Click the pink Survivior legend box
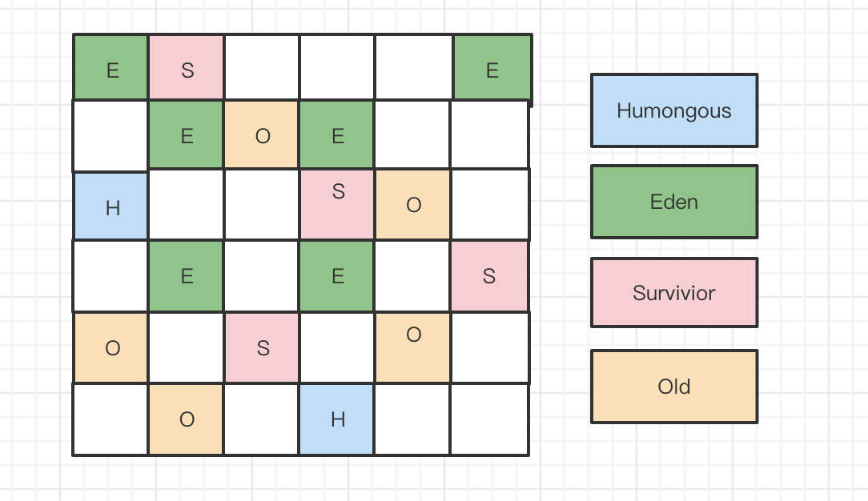The image size is (868, 501). click(x=674, y=293)
